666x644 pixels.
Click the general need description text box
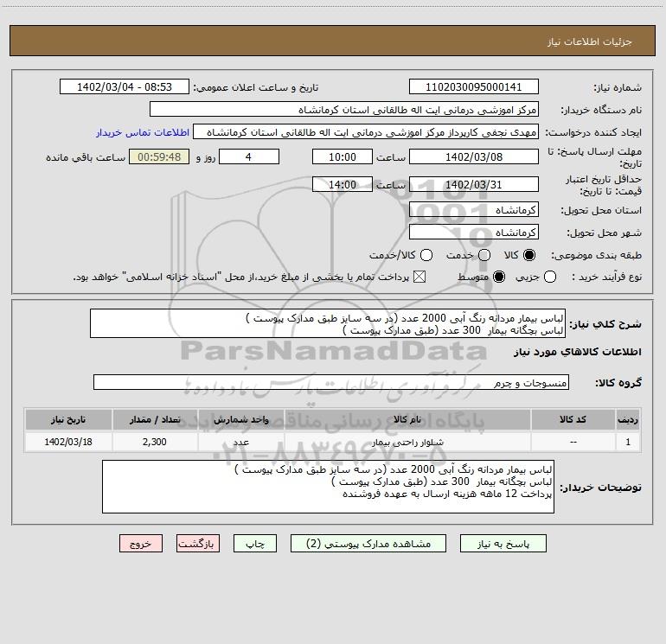pos(328,323)
